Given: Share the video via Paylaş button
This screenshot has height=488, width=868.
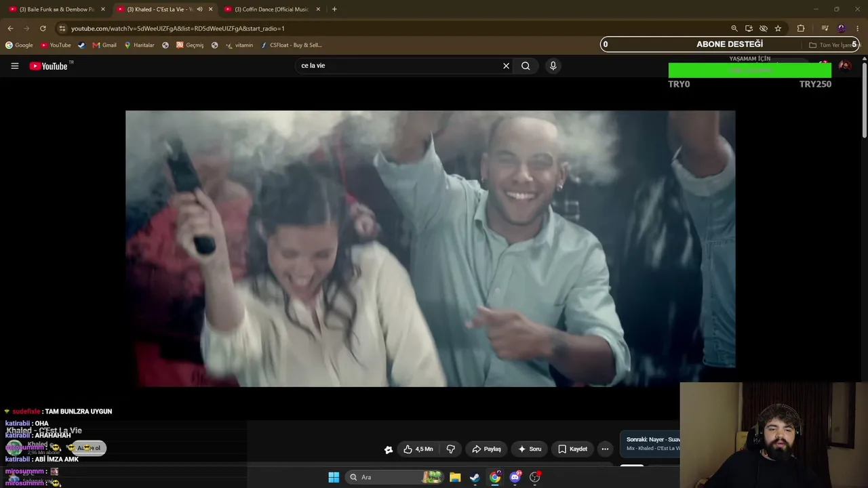Looking at the screenshot, I should pyautogui.click(x=486, y=449).
